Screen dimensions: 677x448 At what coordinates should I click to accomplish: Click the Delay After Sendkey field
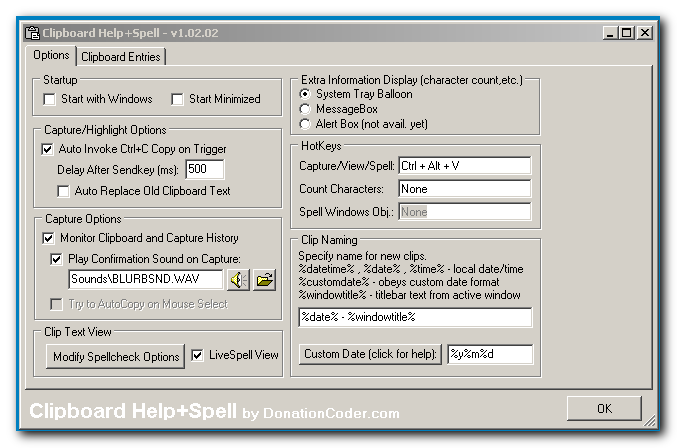point(205,169)
